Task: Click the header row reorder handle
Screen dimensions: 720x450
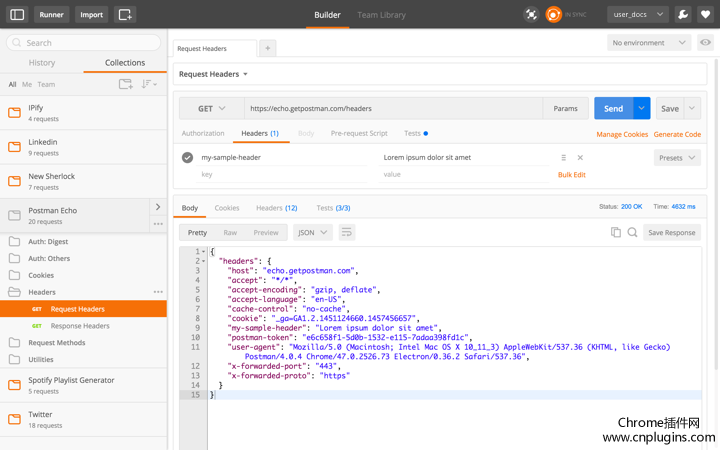Action: coord(563,158)
